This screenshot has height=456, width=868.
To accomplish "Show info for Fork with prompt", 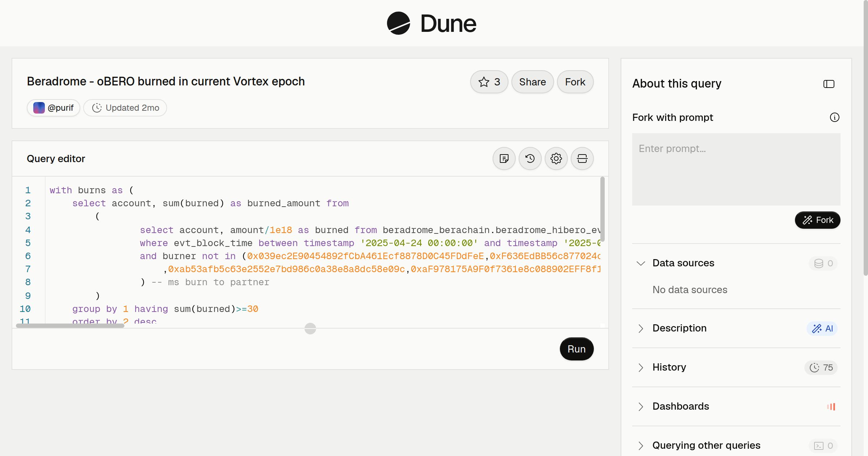I will [x=834, y=117].
